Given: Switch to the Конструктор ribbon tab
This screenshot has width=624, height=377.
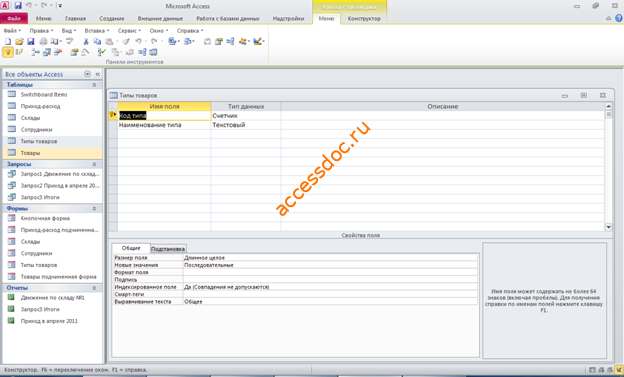Looking at the screenshot, I should click(x=364, y=18).
